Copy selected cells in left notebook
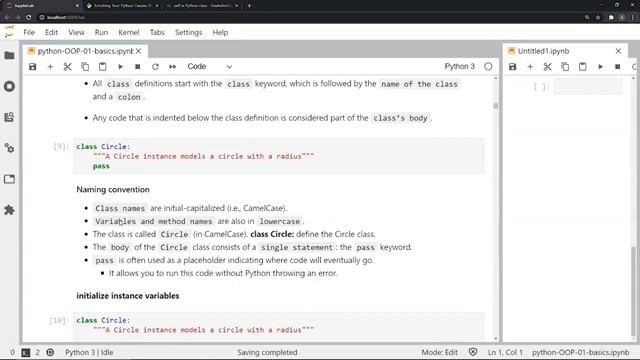The height and width of the screenshot is (360, 640). pyautogui.click(x=85, y=67)
